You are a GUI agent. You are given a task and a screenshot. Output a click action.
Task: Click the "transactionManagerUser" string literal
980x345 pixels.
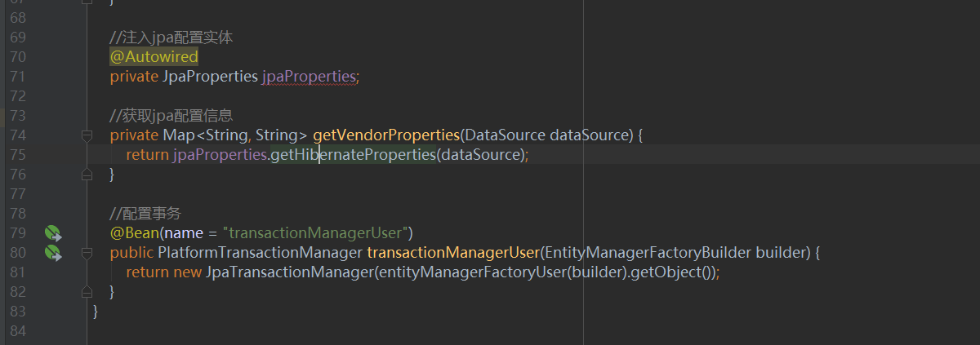pyautogui.click(x=317, y=233)
